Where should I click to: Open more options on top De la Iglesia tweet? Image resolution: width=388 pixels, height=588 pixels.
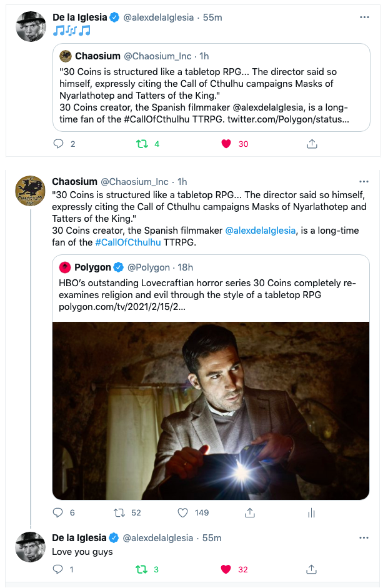click(x=364, y=17)
